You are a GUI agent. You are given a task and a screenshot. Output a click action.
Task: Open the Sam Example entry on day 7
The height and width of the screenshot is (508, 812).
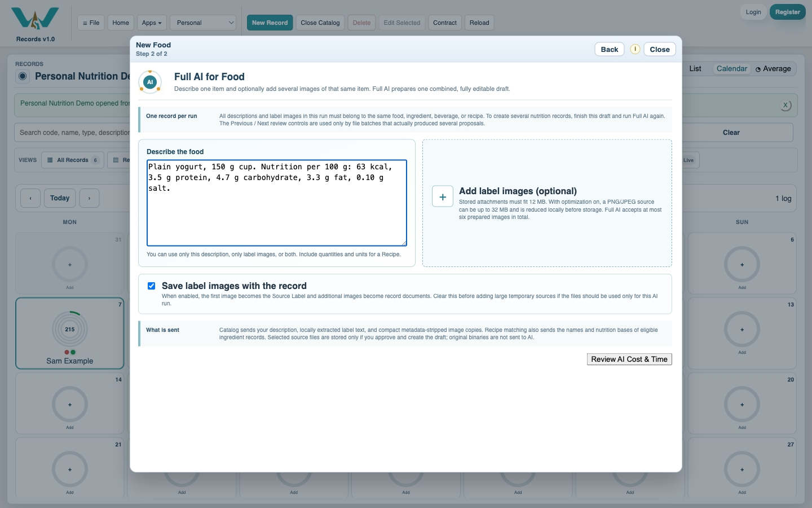point(70,334)
